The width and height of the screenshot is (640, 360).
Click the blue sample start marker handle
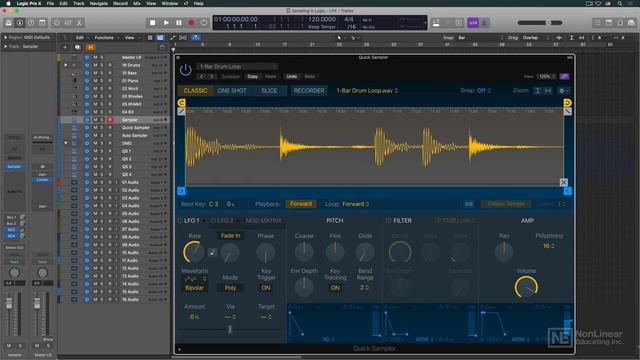(181, 191)
